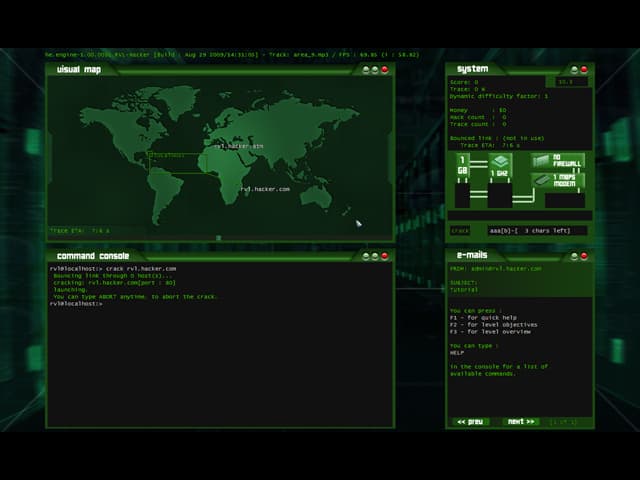Click the localhost node on the world map

pos(168,156)
